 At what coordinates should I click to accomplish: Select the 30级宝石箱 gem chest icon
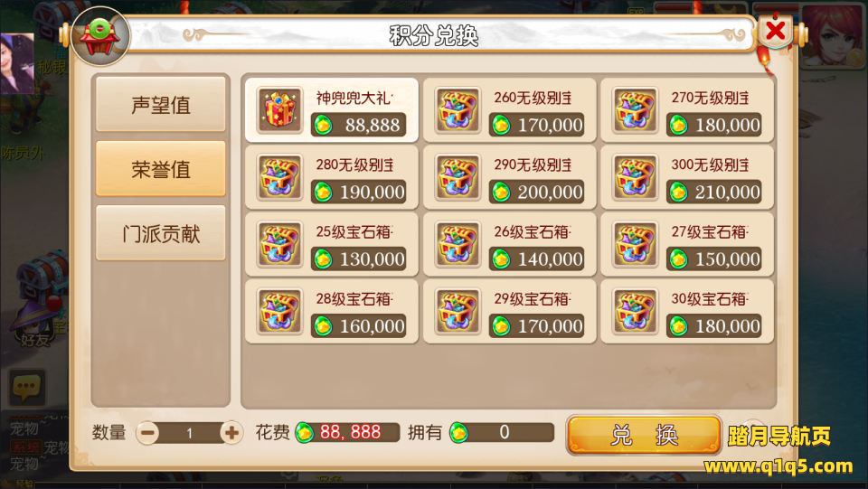point(635,312)
